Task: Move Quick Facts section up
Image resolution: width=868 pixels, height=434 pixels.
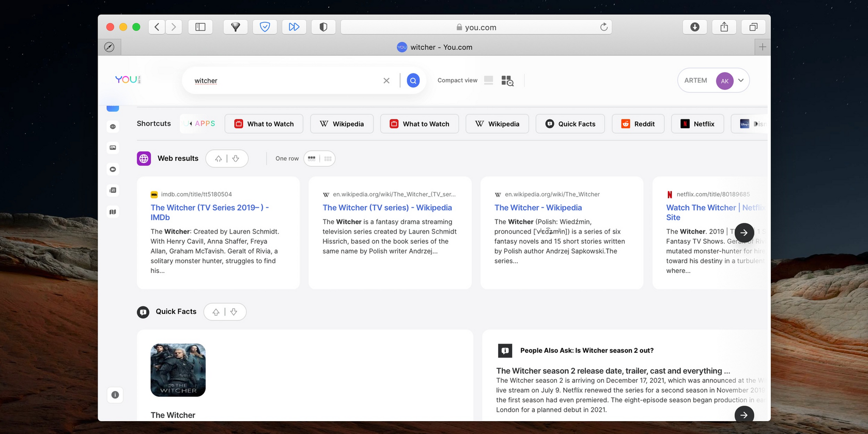Action: [216, 312]
